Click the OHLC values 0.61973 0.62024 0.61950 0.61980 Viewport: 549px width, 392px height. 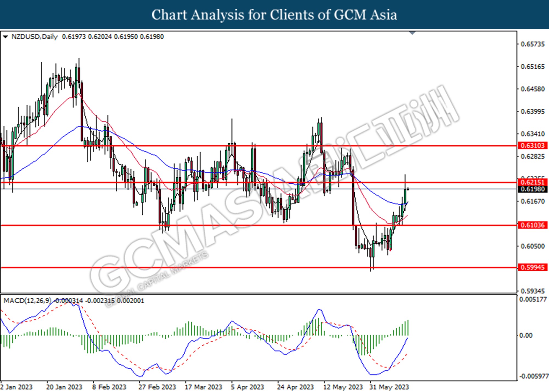coord(113,37)
